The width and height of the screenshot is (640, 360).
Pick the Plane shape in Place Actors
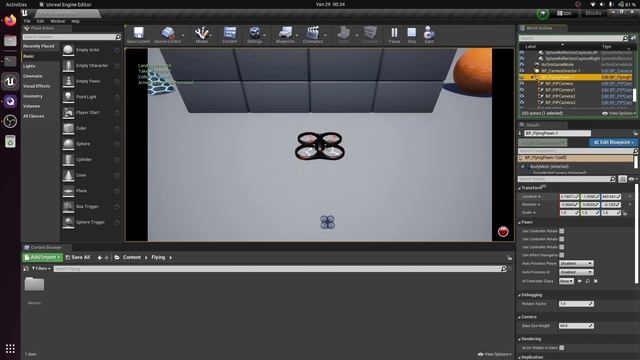click(x=91, y=191)
